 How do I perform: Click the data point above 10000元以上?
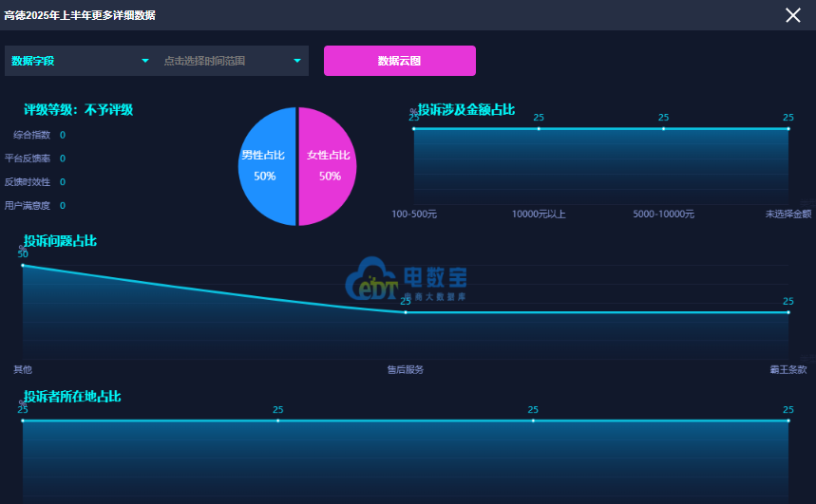539,128
